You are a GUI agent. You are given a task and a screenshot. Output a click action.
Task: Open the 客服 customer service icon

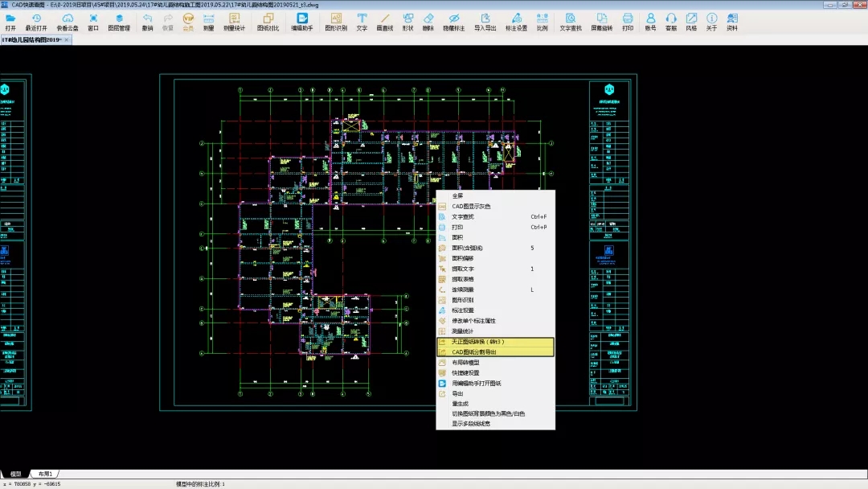click(671, 22)
